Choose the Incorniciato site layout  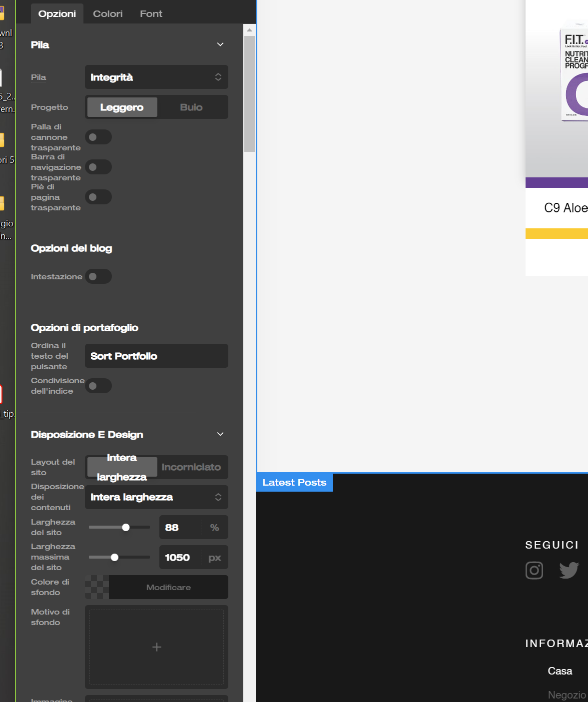tap(191, 467)
